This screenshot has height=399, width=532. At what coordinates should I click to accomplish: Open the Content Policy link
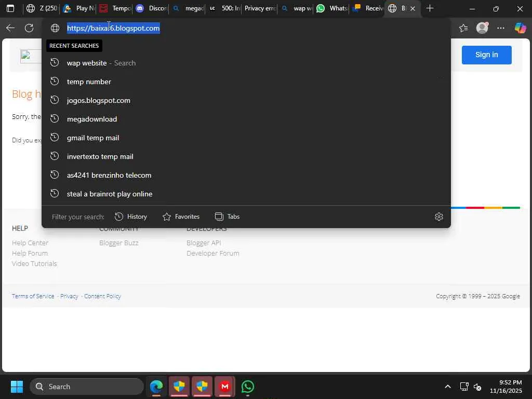tap(102, 296)
